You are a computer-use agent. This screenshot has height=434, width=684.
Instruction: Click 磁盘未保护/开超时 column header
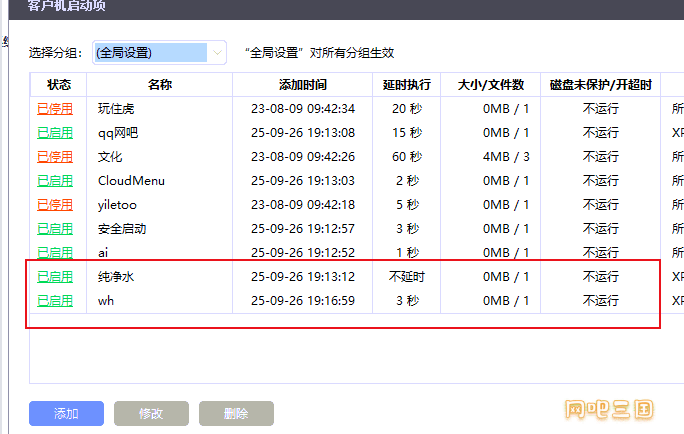(x=600, y=85)
